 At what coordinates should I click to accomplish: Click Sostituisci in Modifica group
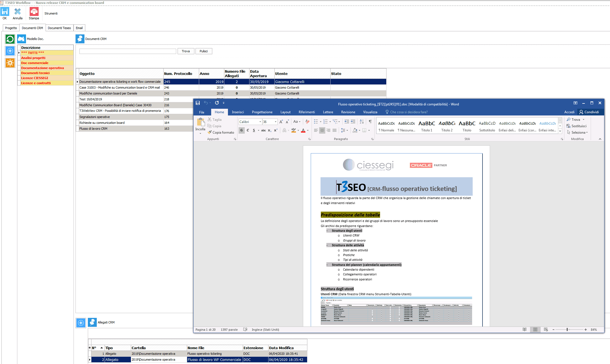(x=576, y=126)
